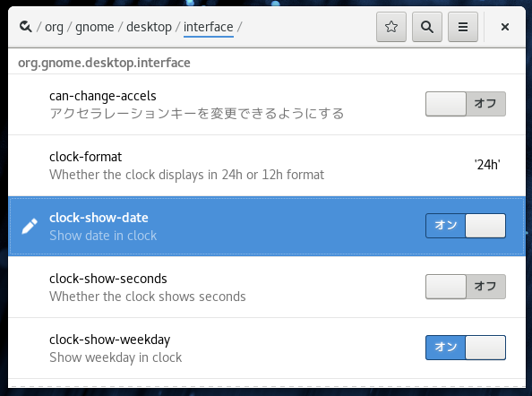
Task: Click the '24h' clock-format value
Action: pos(487,165)
